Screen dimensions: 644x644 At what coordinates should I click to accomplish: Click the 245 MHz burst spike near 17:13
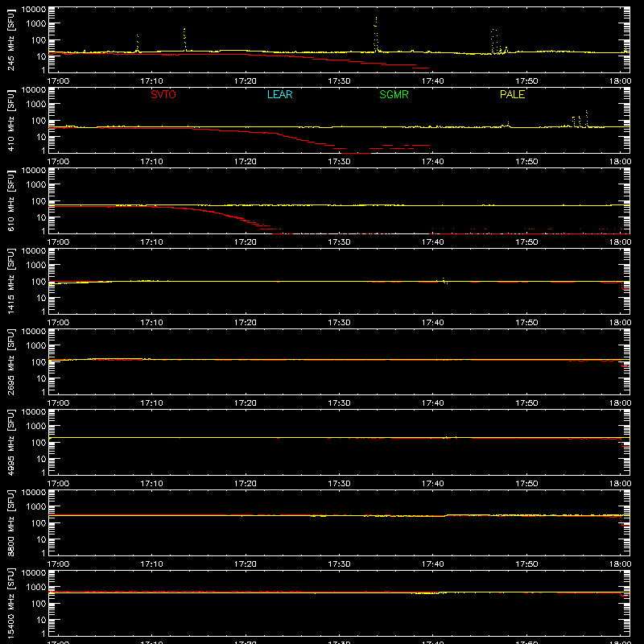(185, 39)
